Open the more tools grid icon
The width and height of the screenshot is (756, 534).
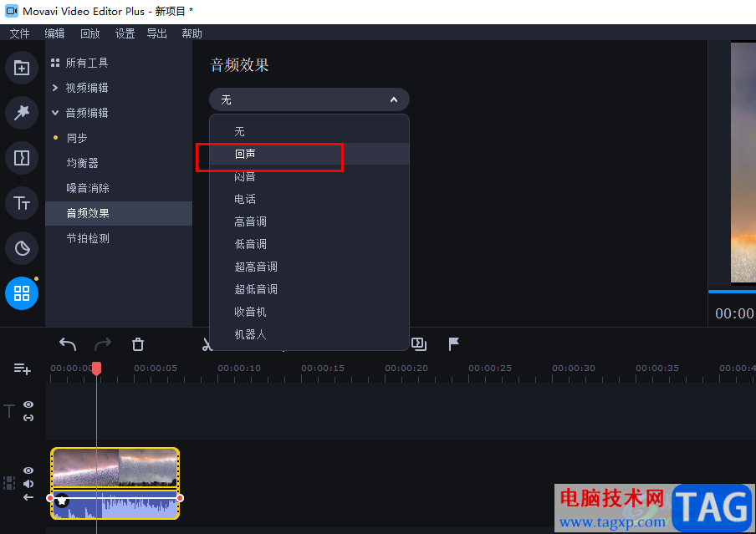tap(22, 293)
